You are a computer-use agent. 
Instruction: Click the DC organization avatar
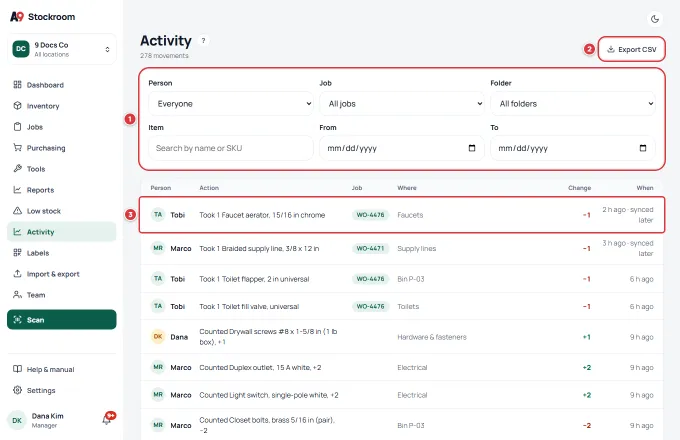[21, 49]
